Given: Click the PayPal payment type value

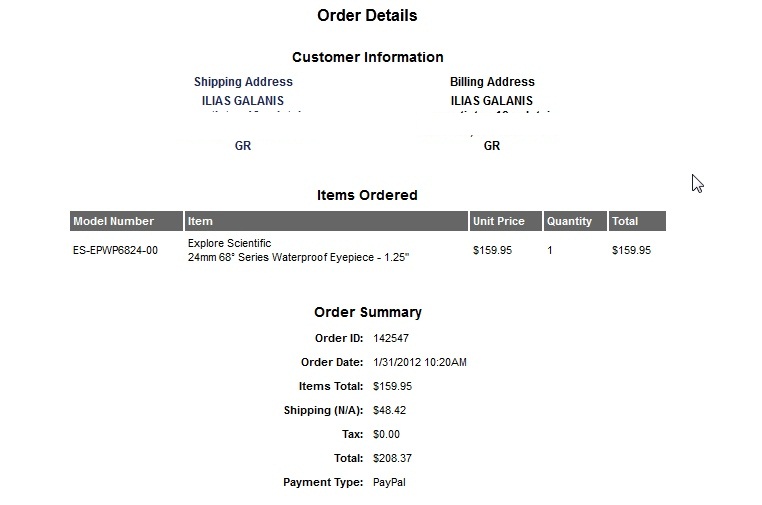Looking at the screenshot, I should pyautogui.click(x=389, y=483).
